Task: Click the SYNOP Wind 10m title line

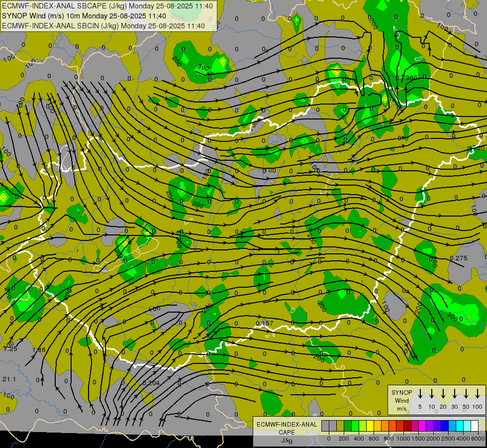Action: (x=84, y=16)
